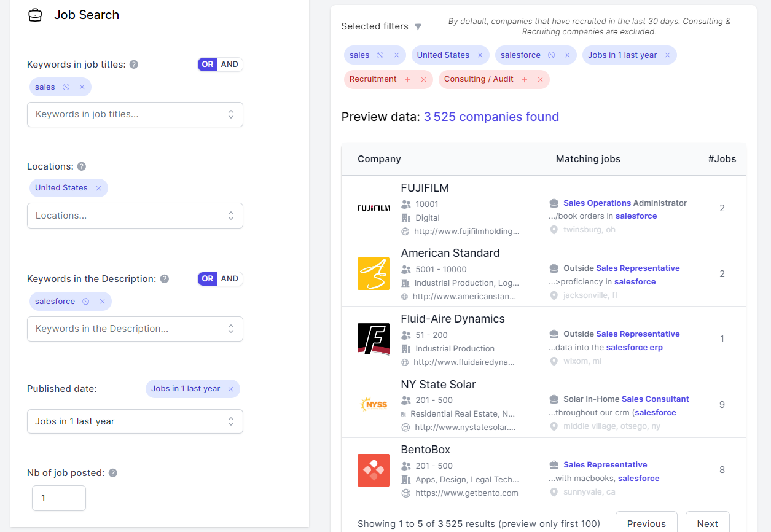Screen dimensions: 771x532
Task: Remove Jobs in 1 last year chip from Selected filters
Action: pyautogui.click(x=667, y=55)
